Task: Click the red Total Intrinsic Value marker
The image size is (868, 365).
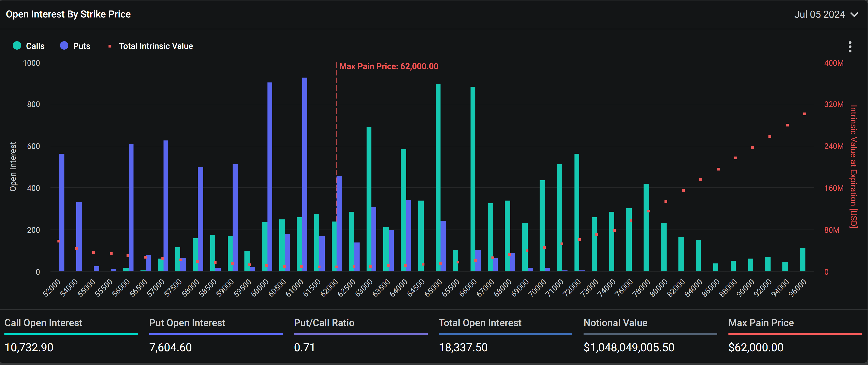Action: [110, 46]
